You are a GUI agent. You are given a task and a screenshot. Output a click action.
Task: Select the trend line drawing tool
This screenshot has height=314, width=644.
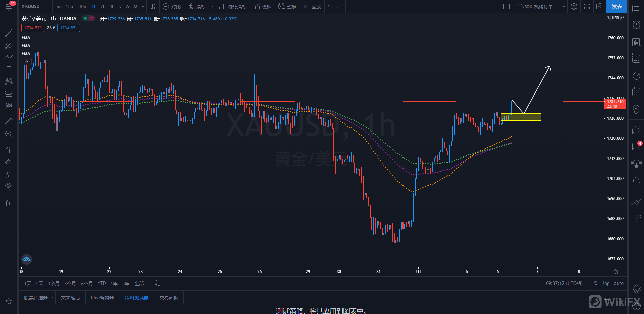coord(9,33)
